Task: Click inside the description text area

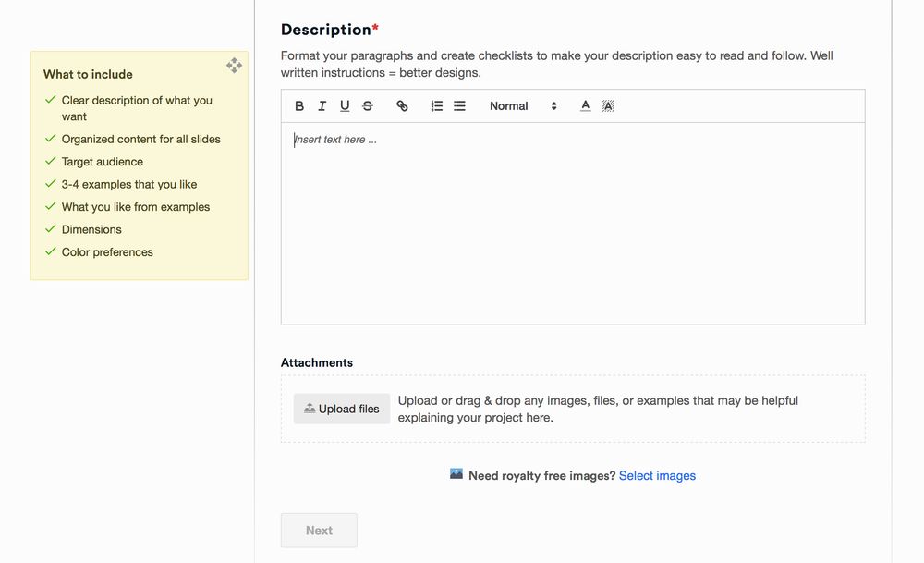Action: pyautogui.click(x=573, y=224)
